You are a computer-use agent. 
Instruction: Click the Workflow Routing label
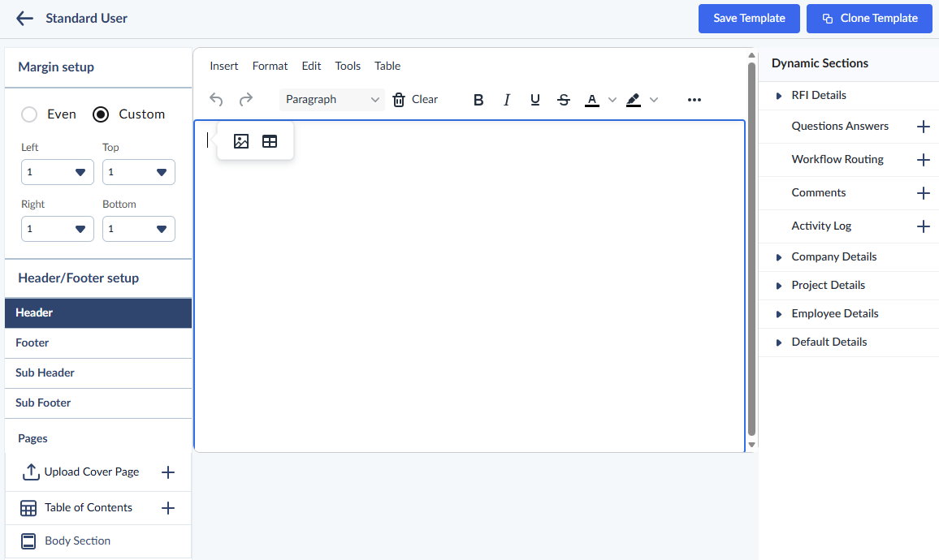(837, 159)
